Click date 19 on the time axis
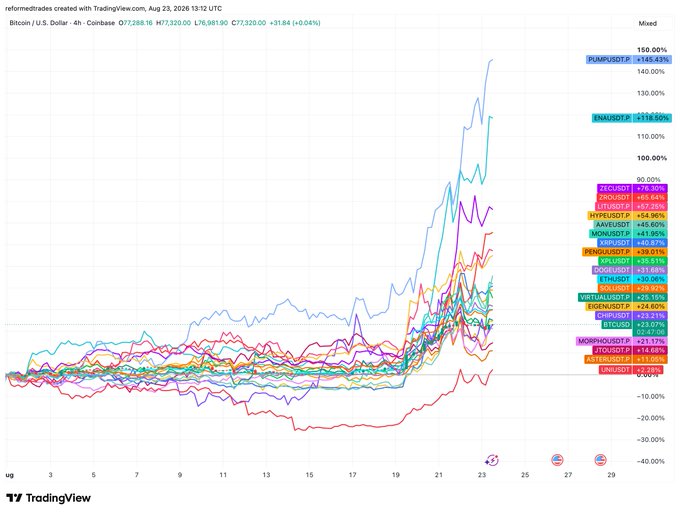680x514 pixels. coord(396,475)
